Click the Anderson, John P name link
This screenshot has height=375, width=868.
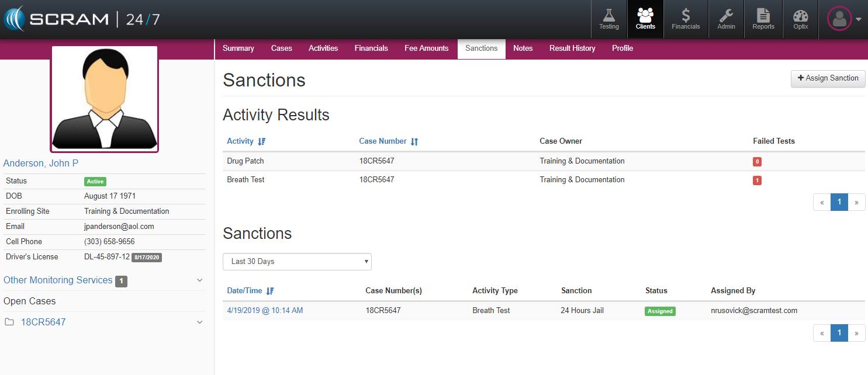coord(41,164)
